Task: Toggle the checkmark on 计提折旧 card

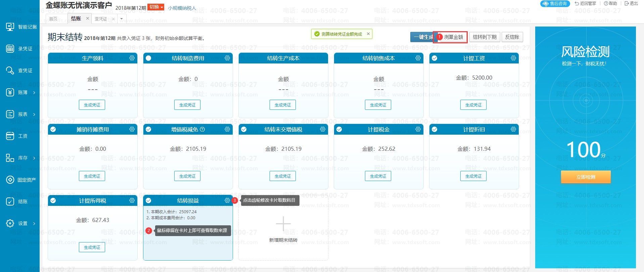Action: point(434,129)
